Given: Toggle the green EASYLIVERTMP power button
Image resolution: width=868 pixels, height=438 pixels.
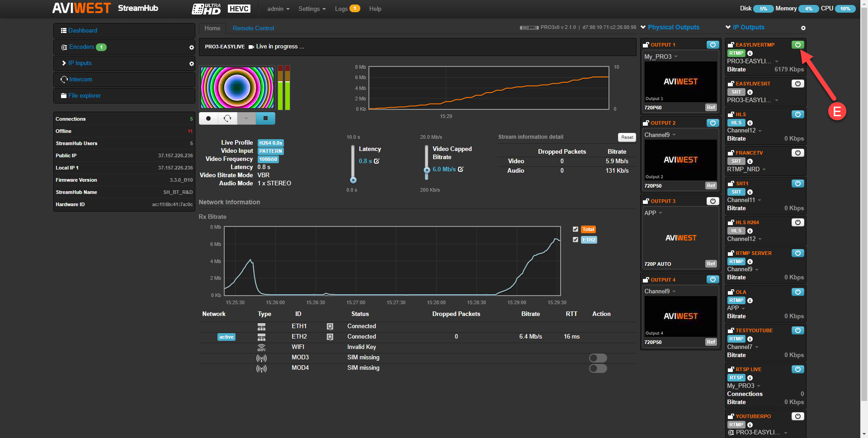Looking at the screenshot, I should click(x=798, y=45).
